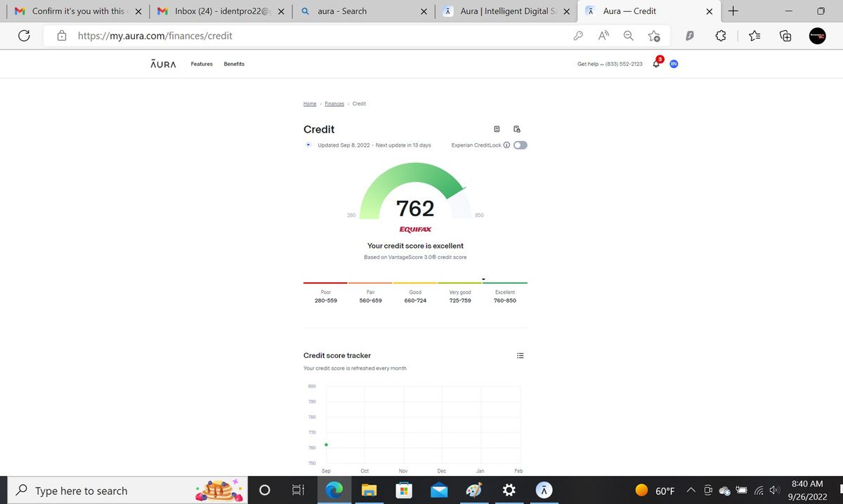The height and width of the screenshot is (504, 843).
Task: Click the Windows taskbar search box
Action: [x=126, y=491]
